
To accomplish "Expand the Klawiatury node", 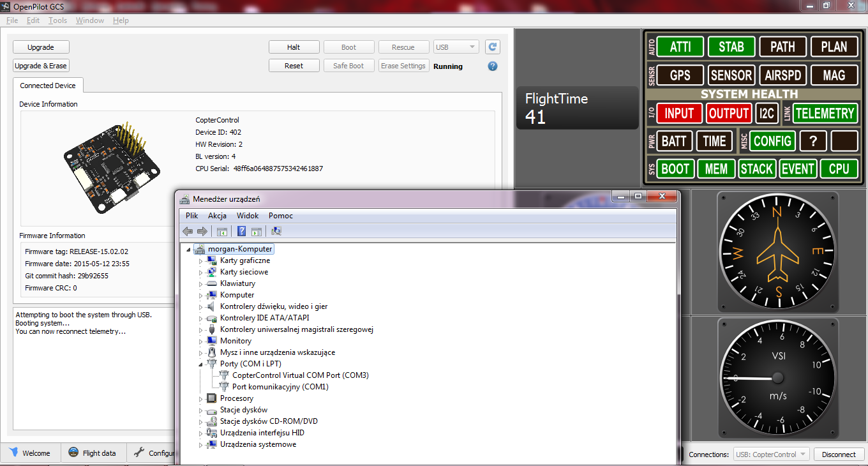I will point(200,283).
